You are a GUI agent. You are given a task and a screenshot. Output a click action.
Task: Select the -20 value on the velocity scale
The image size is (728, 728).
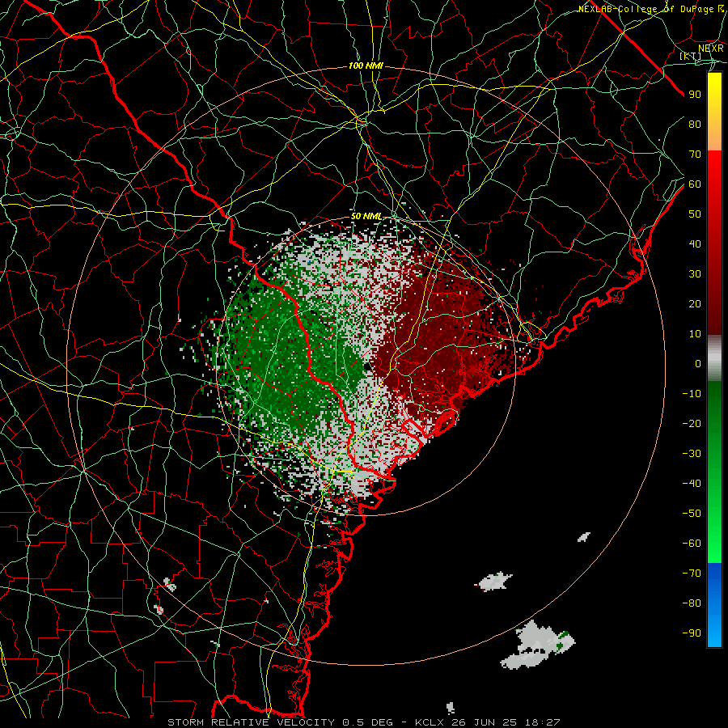point(692,423)
